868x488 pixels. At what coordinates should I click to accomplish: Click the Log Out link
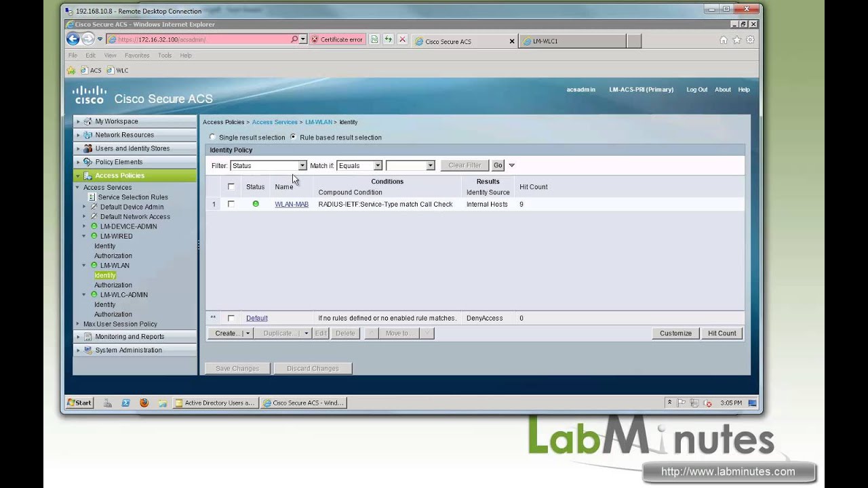(x=696, y=89)
